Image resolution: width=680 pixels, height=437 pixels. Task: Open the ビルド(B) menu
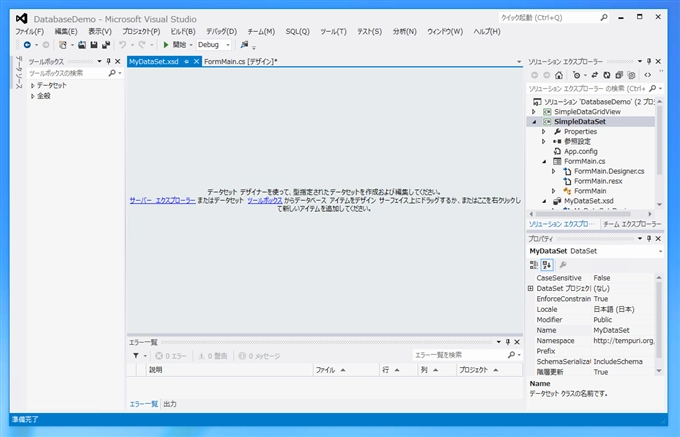point(183,32)
